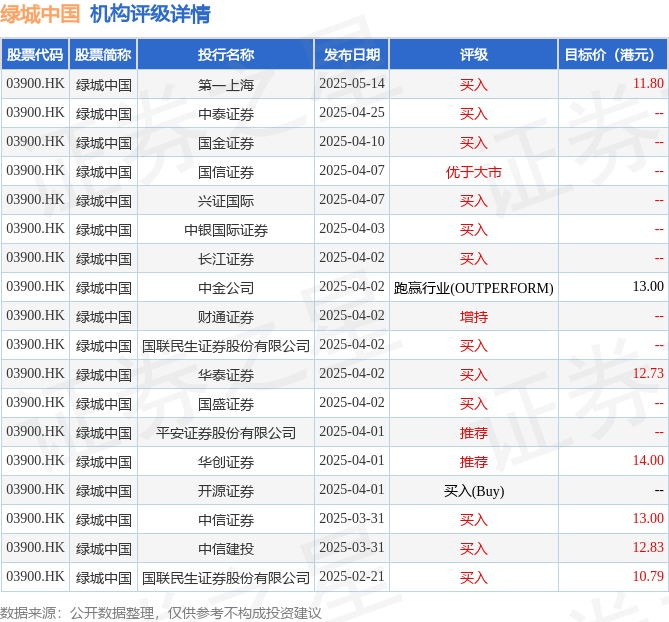Select the 中泰证券 broker cell
The width and height of the screenshot is (669, 622).
coord(226,114)
